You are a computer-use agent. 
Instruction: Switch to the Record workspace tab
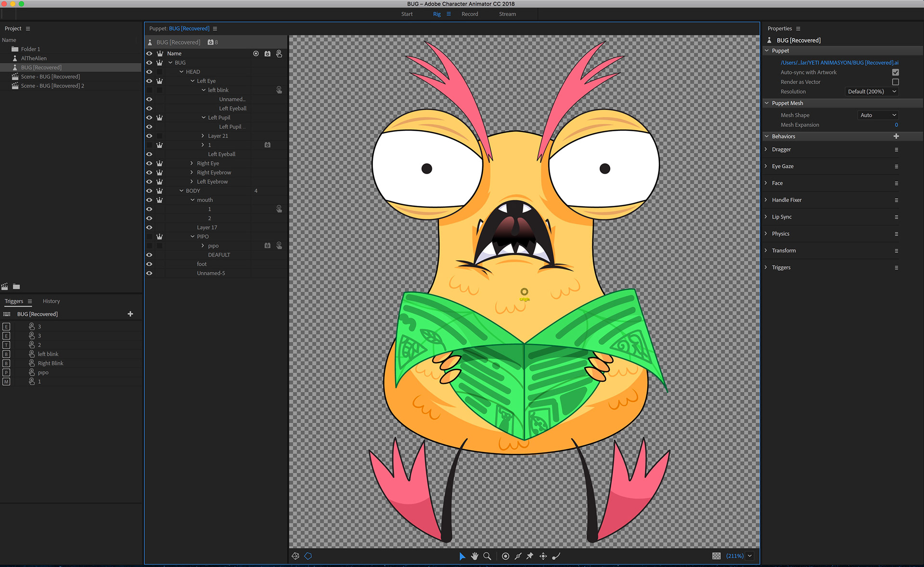pos(470,14)
